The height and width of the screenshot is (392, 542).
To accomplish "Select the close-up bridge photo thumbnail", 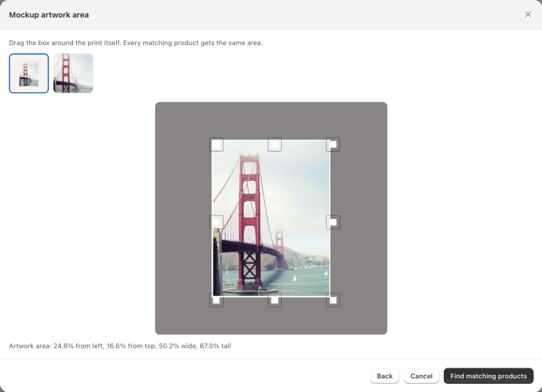I will [73, 74].
